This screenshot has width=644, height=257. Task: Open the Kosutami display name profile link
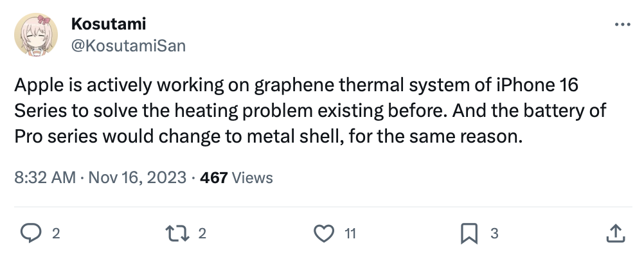pyautogui.click(x=108, y=24)
